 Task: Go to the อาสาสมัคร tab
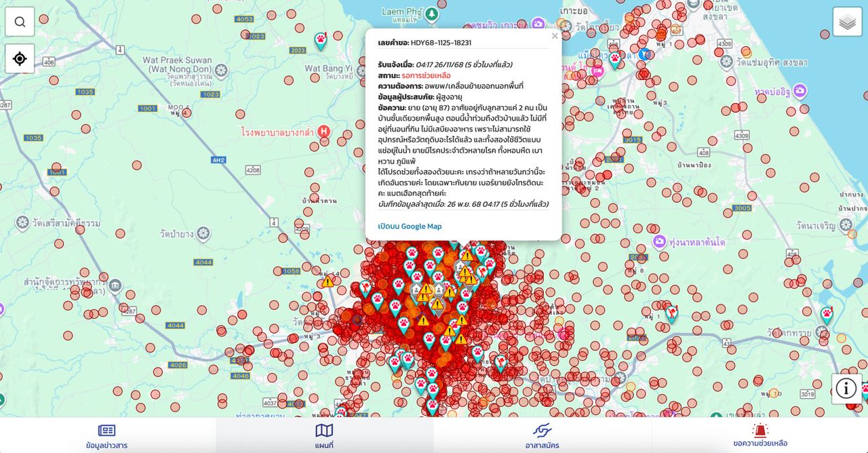[542, 435]
